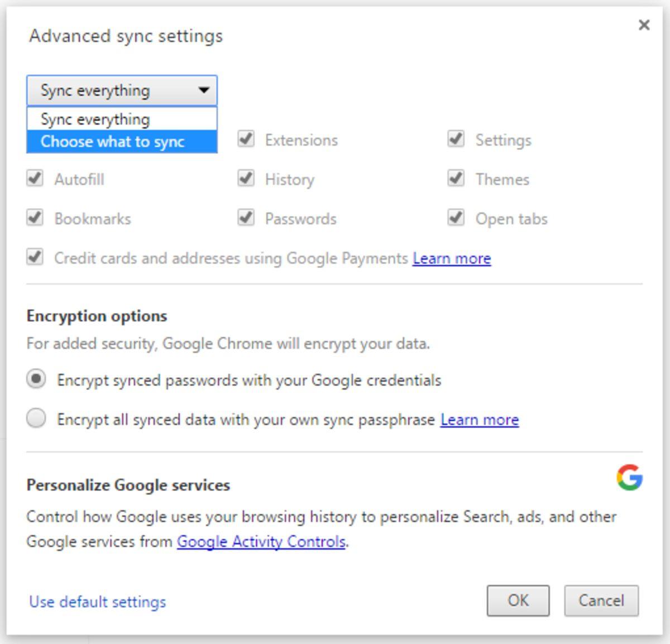Open the Google Activity Controls link
The width and height of the screenshot is (670, 644).
(261, 541)
